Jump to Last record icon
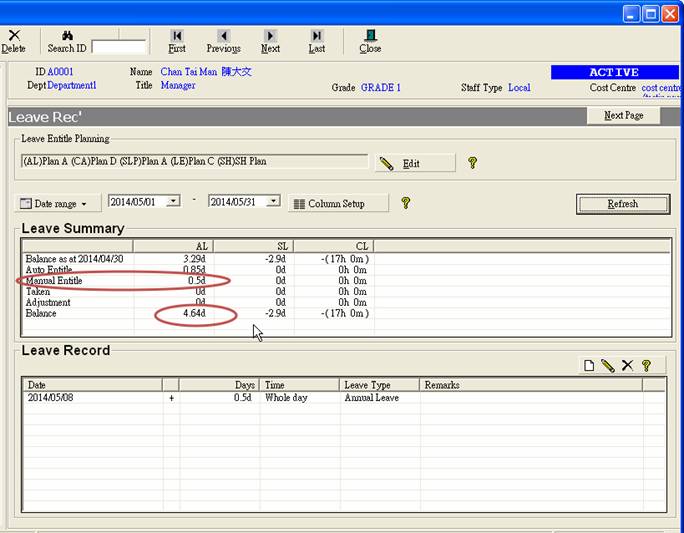The image size is (684, 533). pyautogui.click(x=317, y=35)
